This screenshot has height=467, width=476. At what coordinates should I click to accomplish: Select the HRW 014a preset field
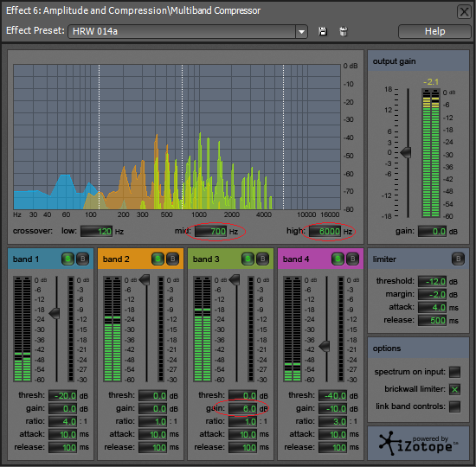pyautogui.click(x=182, y=31)
